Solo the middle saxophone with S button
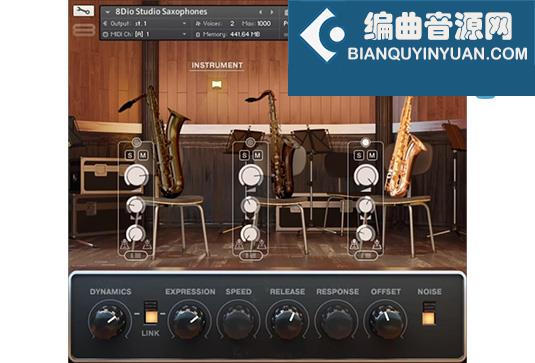 244,155
